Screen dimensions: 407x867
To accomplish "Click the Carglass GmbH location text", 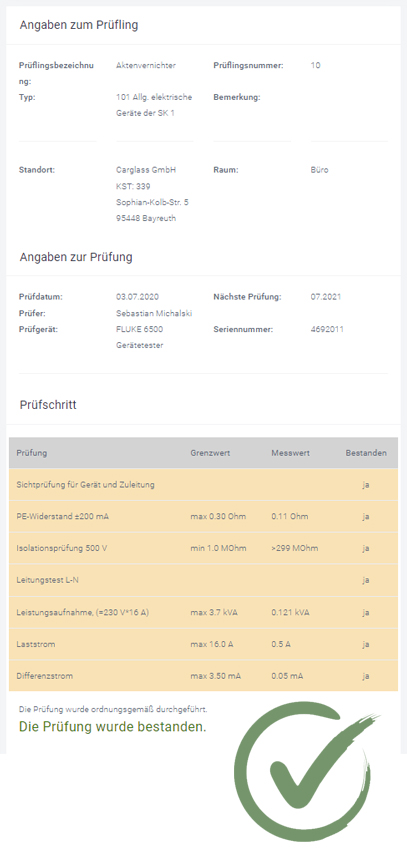I will tap(146, 170).
